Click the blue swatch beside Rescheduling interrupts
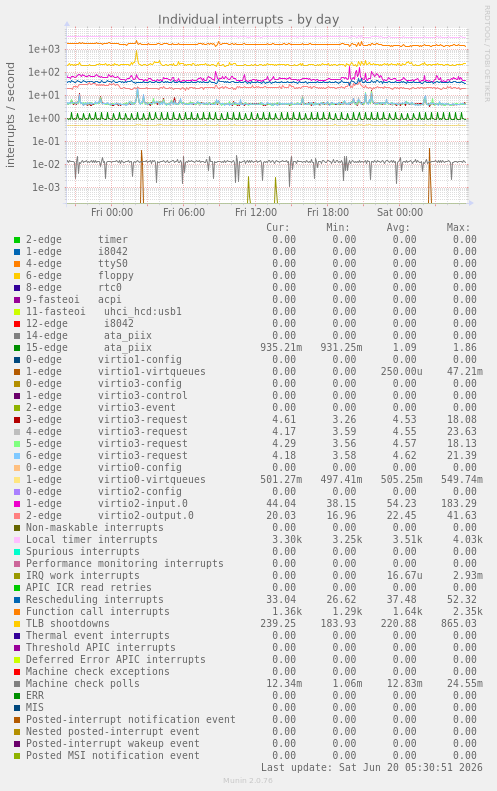497x791 pixels. click(x=17, y=600)
